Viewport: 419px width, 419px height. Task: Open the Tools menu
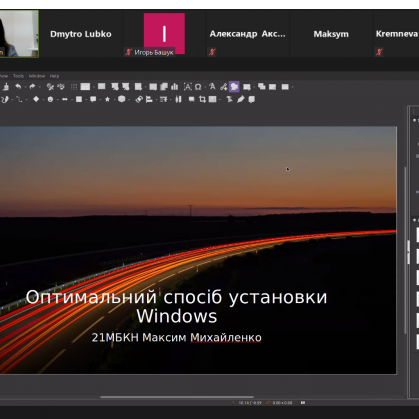click(x=18, y=76)
